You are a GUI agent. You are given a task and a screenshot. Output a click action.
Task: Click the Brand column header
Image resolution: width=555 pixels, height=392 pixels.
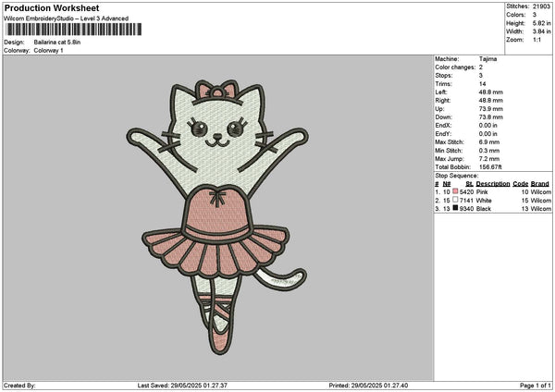click(540, 184)
